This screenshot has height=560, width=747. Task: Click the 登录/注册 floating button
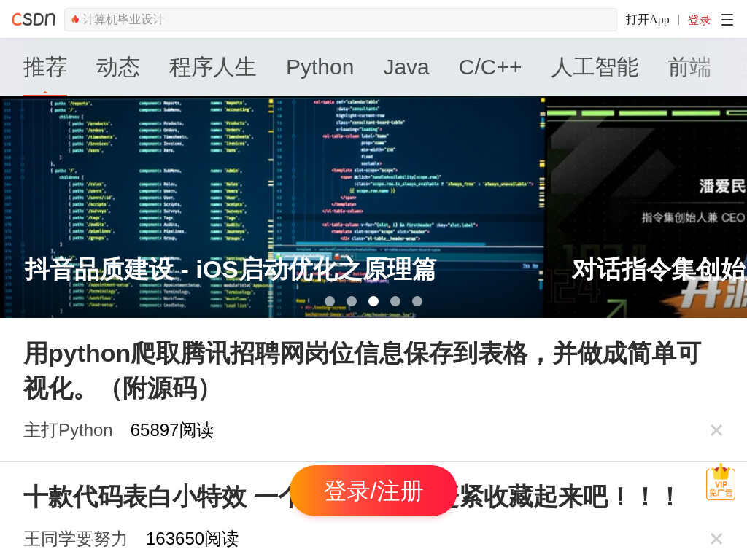click(373, 491)
